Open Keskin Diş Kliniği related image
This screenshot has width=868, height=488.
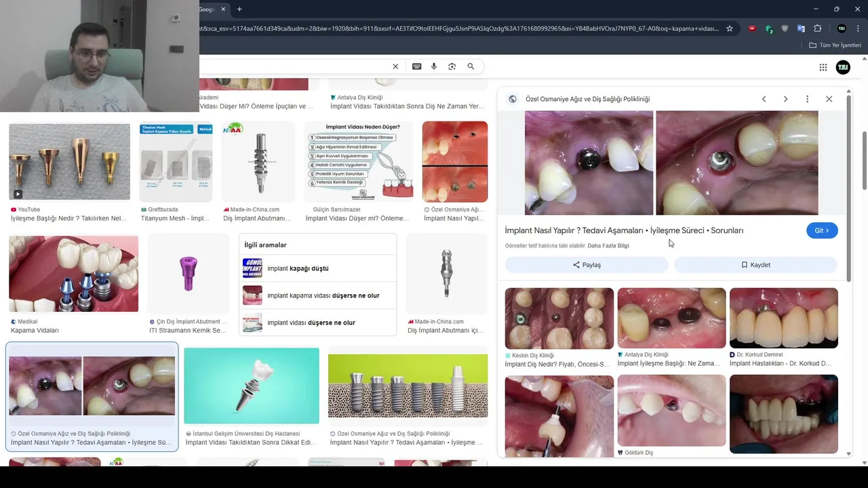point(559,319)
